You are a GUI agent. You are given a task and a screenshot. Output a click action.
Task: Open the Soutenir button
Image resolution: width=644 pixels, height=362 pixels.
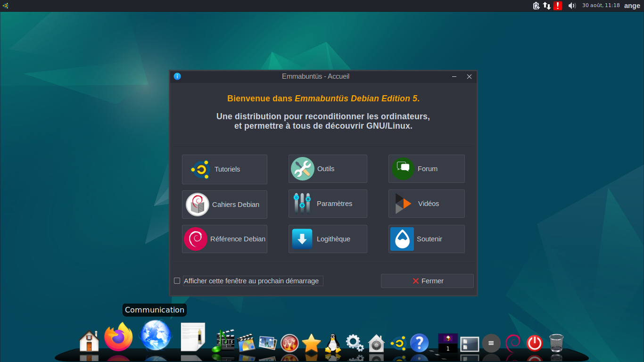427,239
